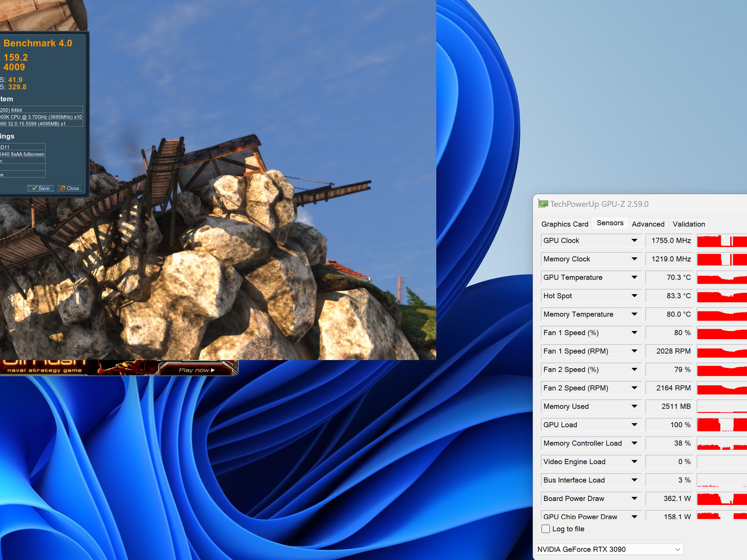Screen dimensions: 747x560
Task: Click the Benchmark 4.0 heading text
Action: (38, 43)
